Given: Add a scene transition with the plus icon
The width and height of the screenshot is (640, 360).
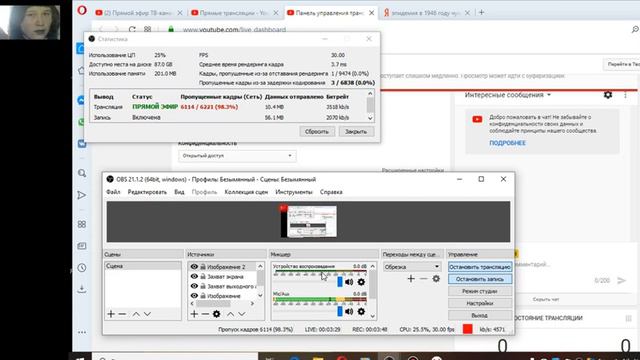Looking at the screenshot, I should click(x=411, y=278).
